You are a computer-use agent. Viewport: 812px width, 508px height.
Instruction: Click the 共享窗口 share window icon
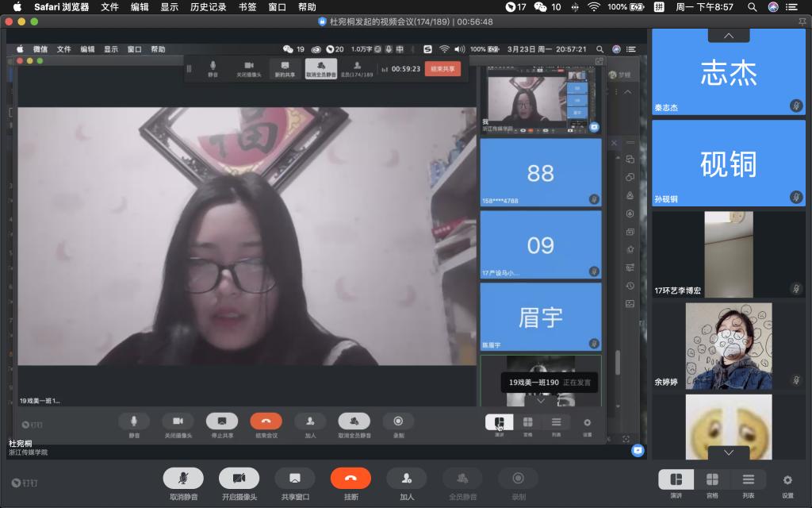point(295,478)
